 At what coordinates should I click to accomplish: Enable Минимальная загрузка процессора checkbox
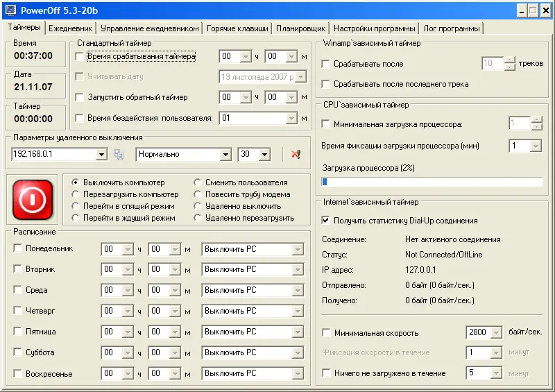tap(325, 124)
